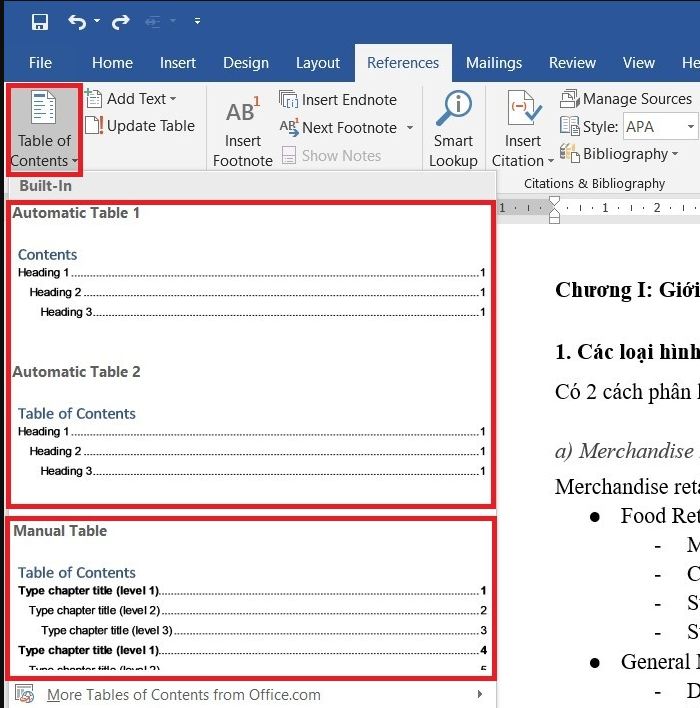
Task: Open Manage Sources
Action: point(625,98)
